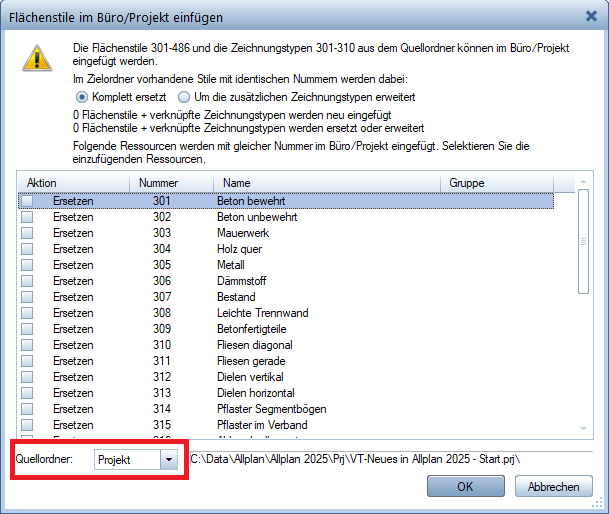Select the row name Pflaster im Verband

pyautogui.click(x=262, y=425)
